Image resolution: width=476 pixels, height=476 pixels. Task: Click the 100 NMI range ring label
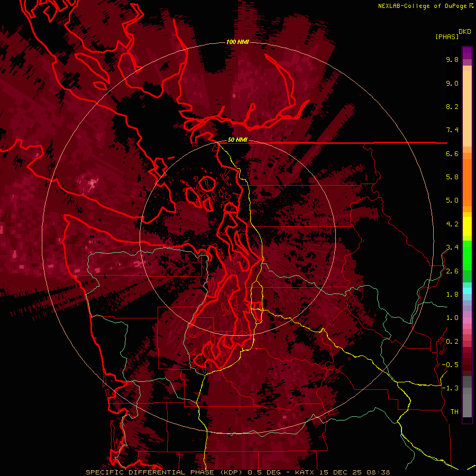tap(237, 42)
